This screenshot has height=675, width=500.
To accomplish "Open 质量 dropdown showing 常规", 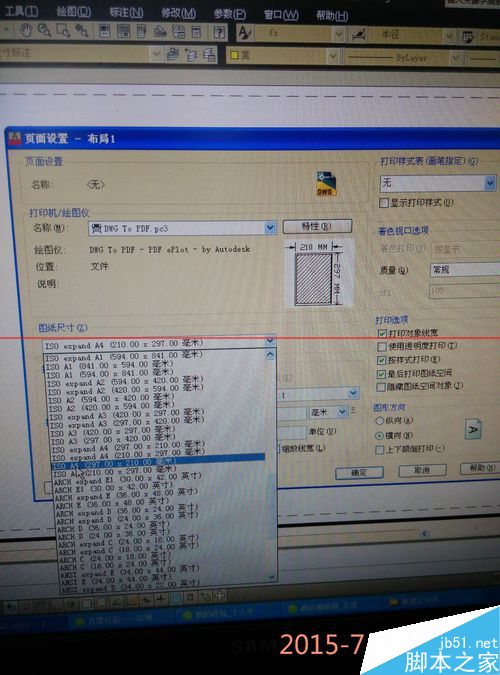I will click(x=465, y=270).
